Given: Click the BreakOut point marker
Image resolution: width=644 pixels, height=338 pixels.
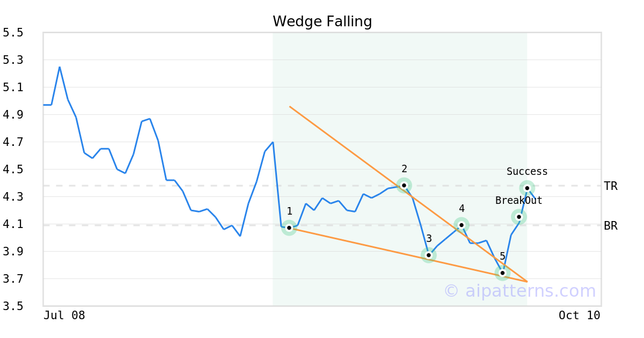Looking at the screenshot, I should [x=519, y=217].
